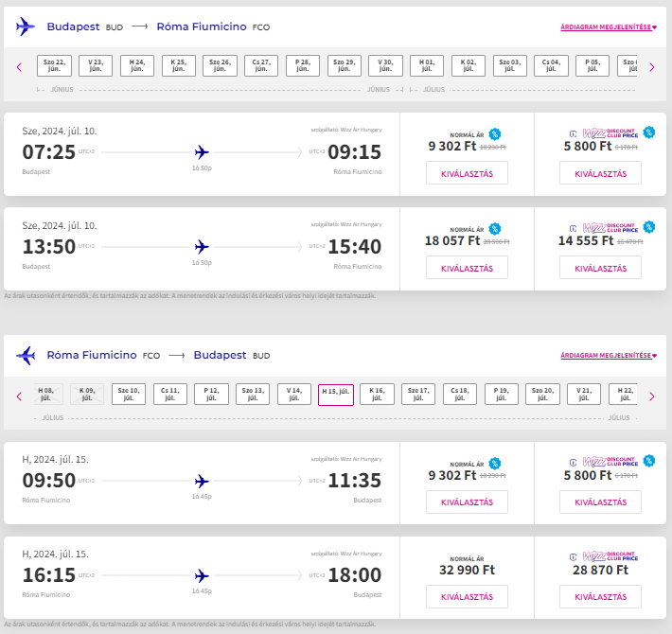Select outbound date H 01, júl.
The image size is (672, 634).
point(427,65)
